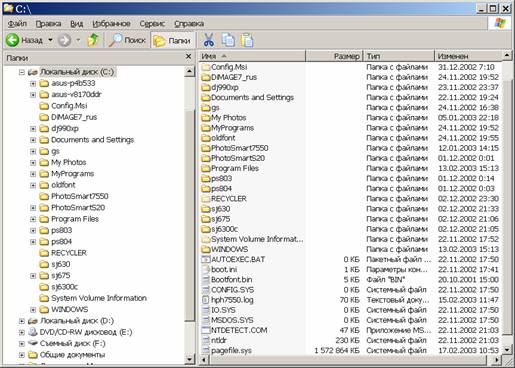Close the Папки side pane
Viewport: 515px width, 368px height.
188,57
